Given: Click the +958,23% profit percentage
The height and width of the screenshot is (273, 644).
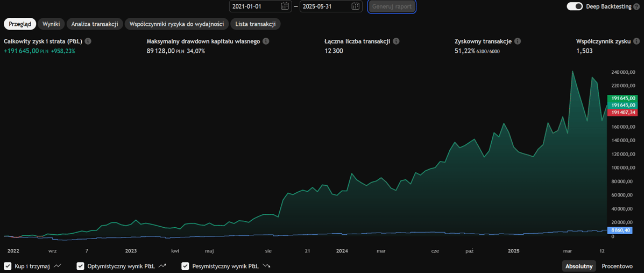Looking at the screenshot, I should tap(63, 51).
